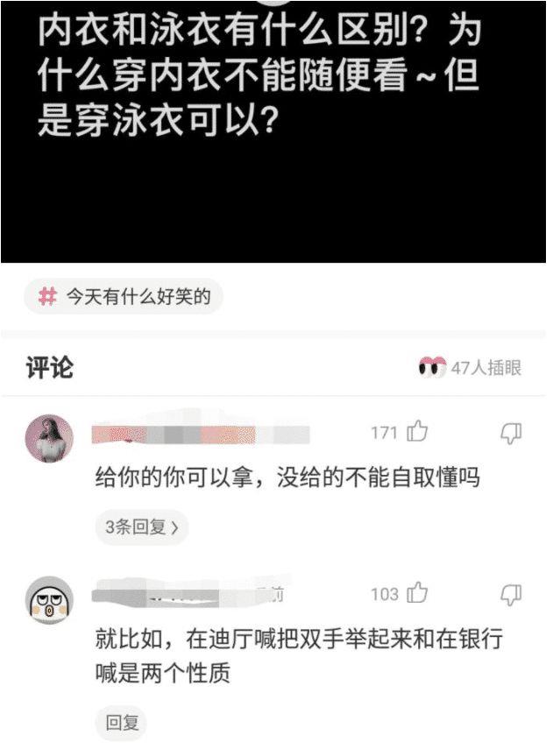Click the pink hash icon in the topic tag
Screen dimensions: 560x749
[x=48, y=296]
